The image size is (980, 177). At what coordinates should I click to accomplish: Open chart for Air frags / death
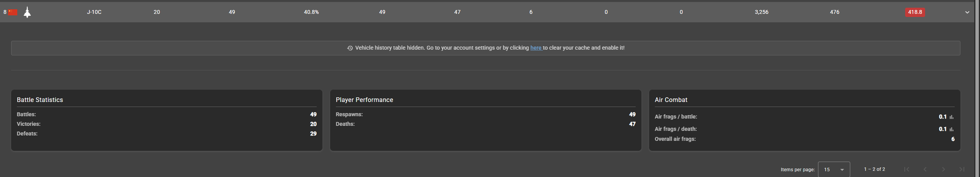(x=952, y=129)
